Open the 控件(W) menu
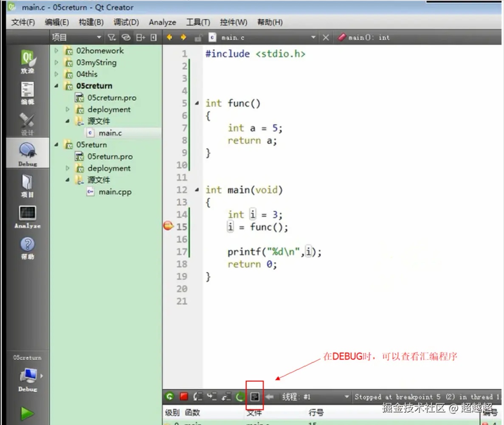 (234, 22)
